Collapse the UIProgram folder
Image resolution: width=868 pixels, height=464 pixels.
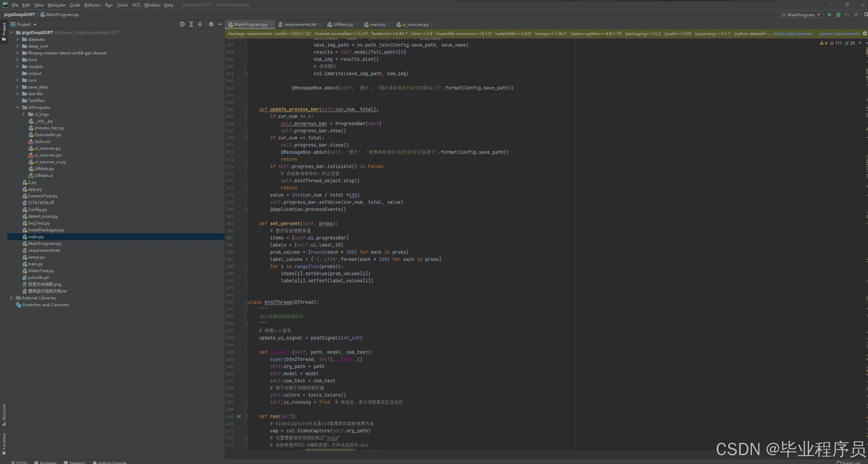[x=17, y=107]
